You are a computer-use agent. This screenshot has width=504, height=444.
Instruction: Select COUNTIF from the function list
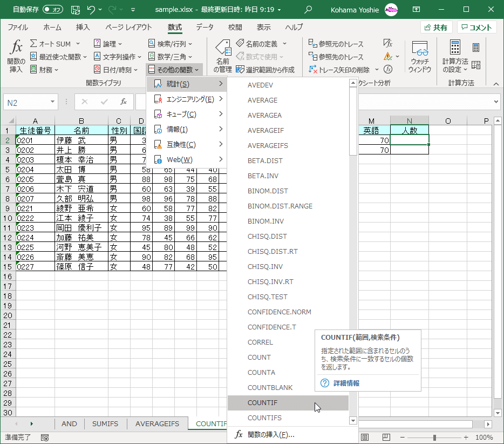[263, 403]
